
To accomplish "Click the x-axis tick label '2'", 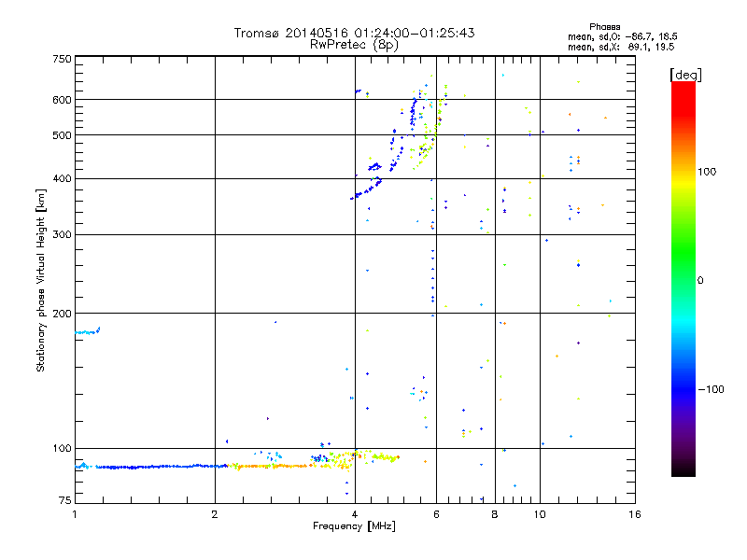I will click(215, 514).
